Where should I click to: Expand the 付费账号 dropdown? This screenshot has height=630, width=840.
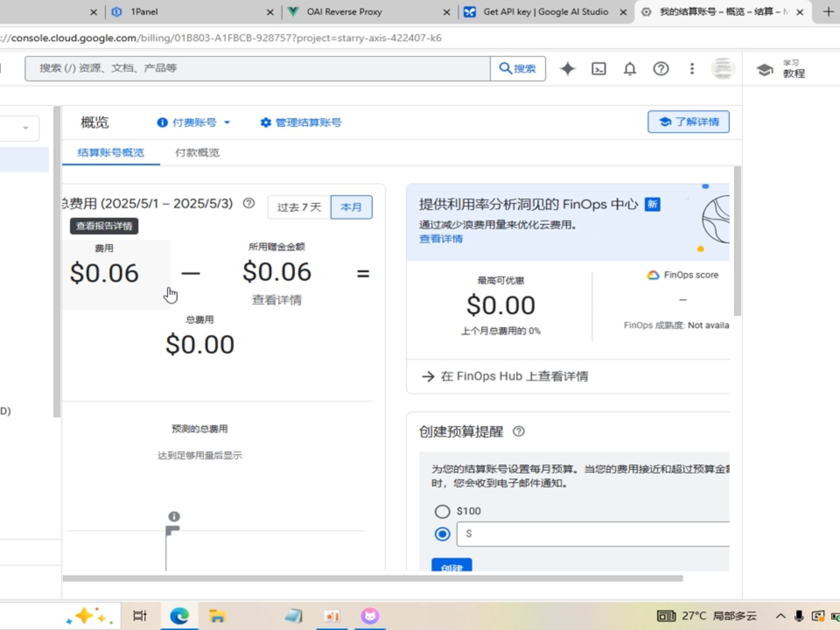click(194, 122)
